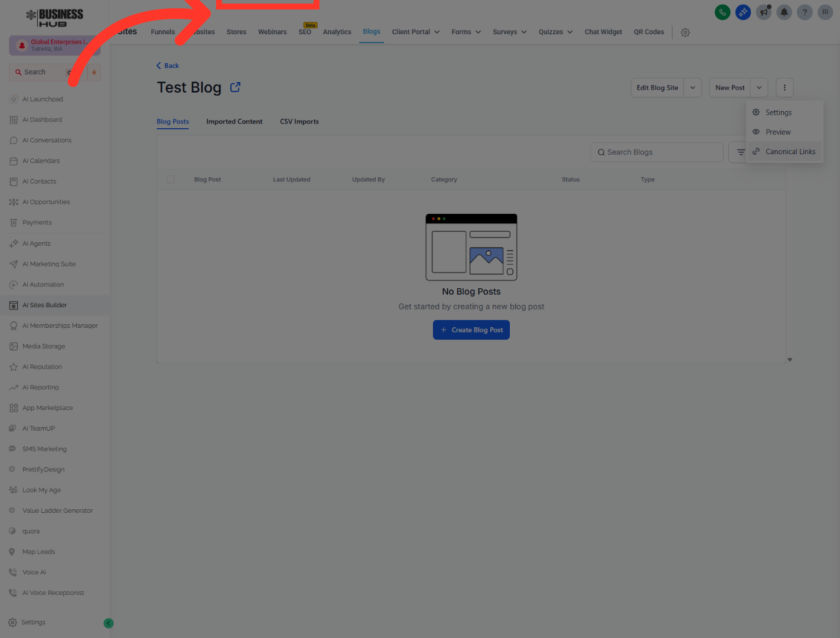The image size is (840, 638).
Task: Expand the Forms menu
Action: [x=466, y=32]
